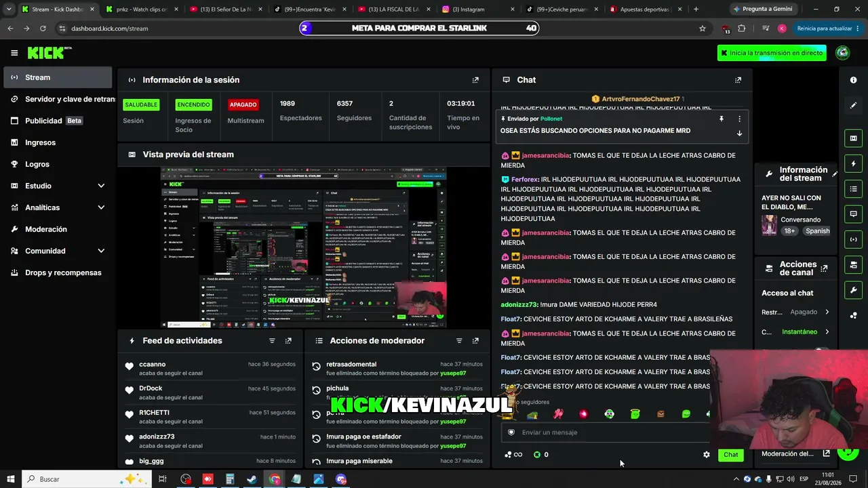The image size is (868, 488).
Task: Switch to the Apuestas deportivas browser tab
Action: coord(644,9)
